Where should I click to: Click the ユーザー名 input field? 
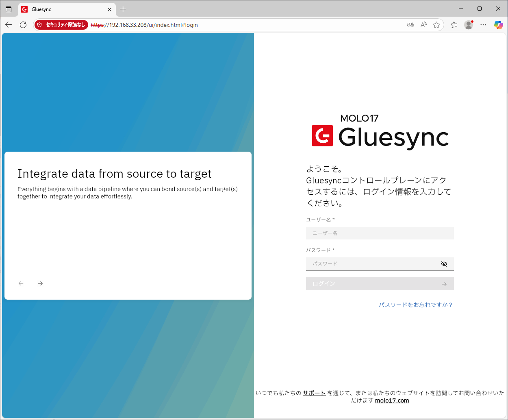pyautogui.click(x=380, y=233)
